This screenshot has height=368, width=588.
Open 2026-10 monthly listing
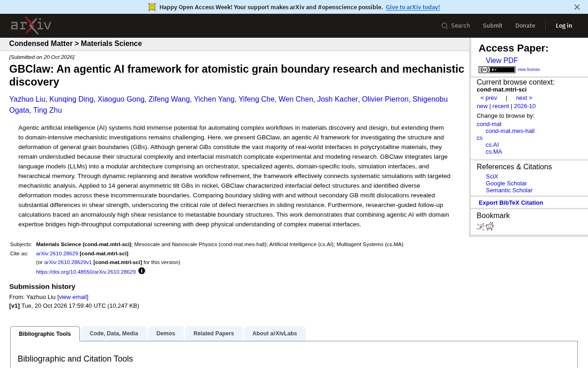[525, 106]
